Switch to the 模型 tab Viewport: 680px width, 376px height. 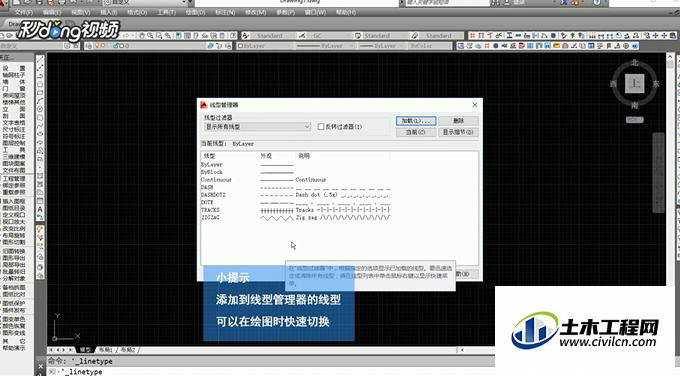tap(85, 350)
